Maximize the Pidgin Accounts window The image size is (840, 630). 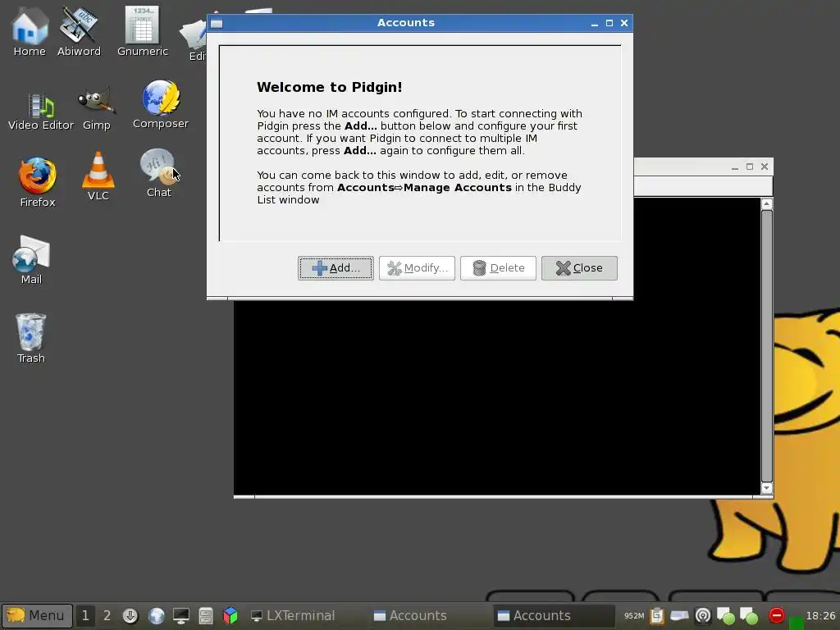609,23
